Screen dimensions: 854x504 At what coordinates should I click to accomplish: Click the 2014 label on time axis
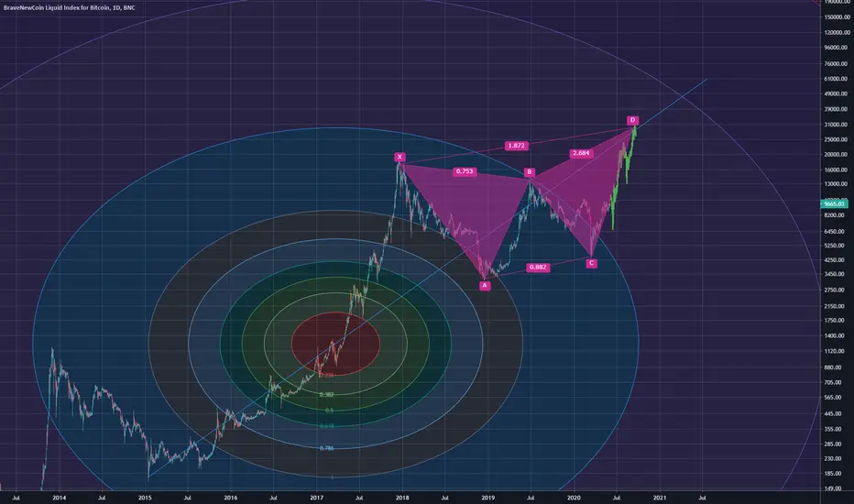(59, 498)
